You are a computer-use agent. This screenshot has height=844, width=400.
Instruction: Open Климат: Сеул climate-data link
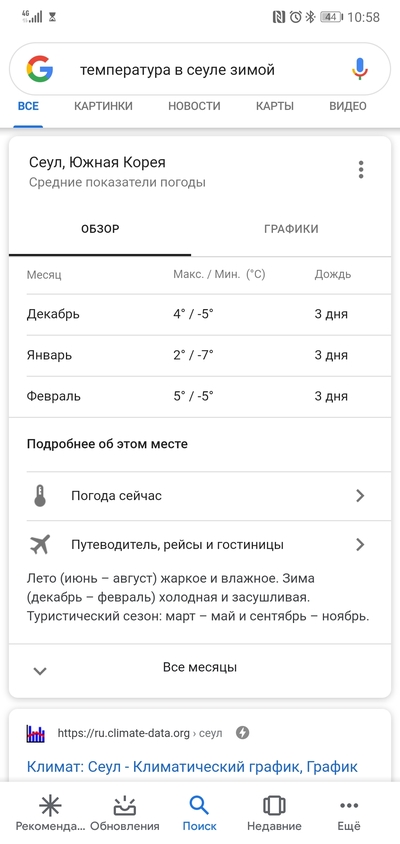coord(192,766)
